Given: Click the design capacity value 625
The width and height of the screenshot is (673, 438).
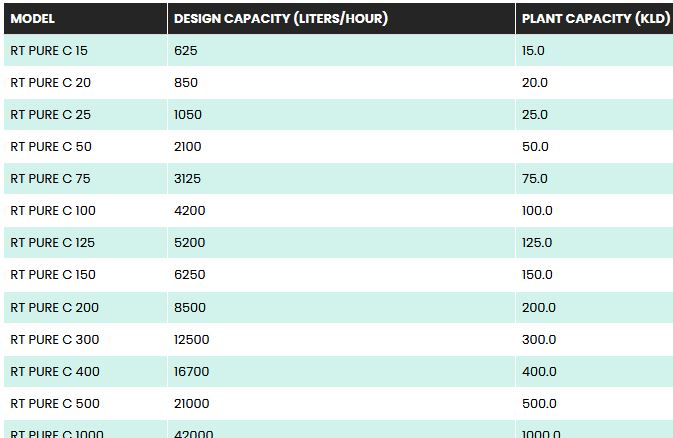Looking at the screenshot, I should coord(186,50).
